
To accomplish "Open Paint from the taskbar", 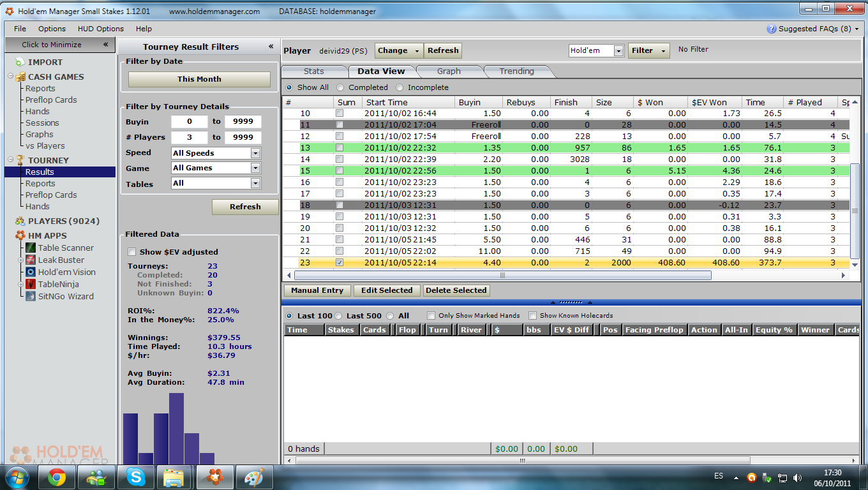I will point(255,477).
